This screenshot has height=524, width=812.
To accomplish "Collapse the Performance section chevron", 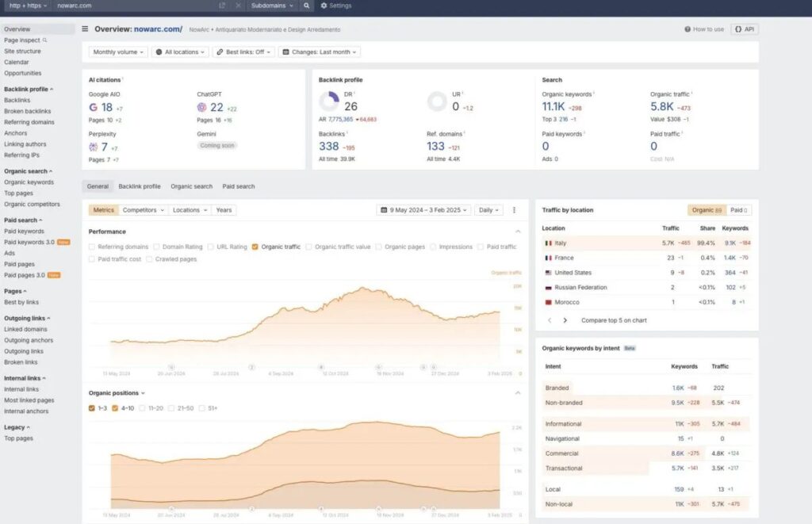I will click(518, 231).
